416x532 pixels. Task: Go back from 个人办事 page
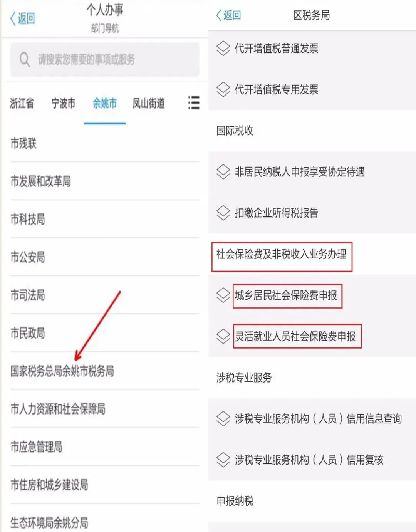[x=22, y=18]
